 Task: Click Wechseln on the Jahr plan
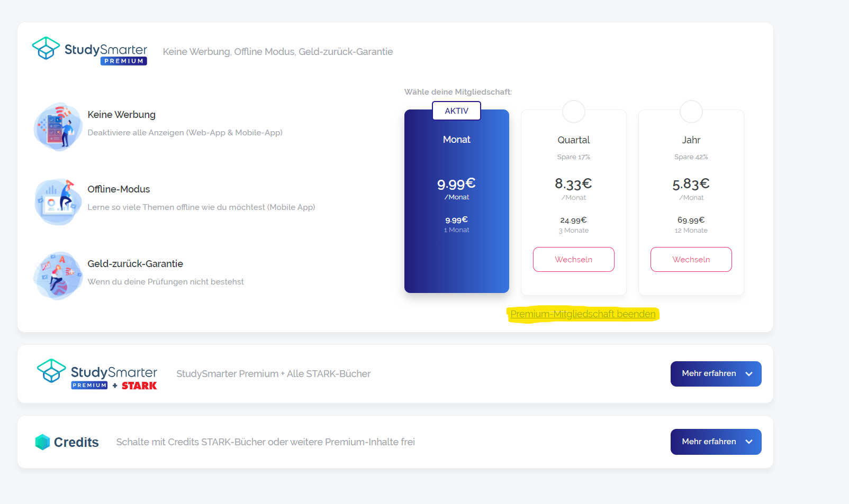[691, 259]
